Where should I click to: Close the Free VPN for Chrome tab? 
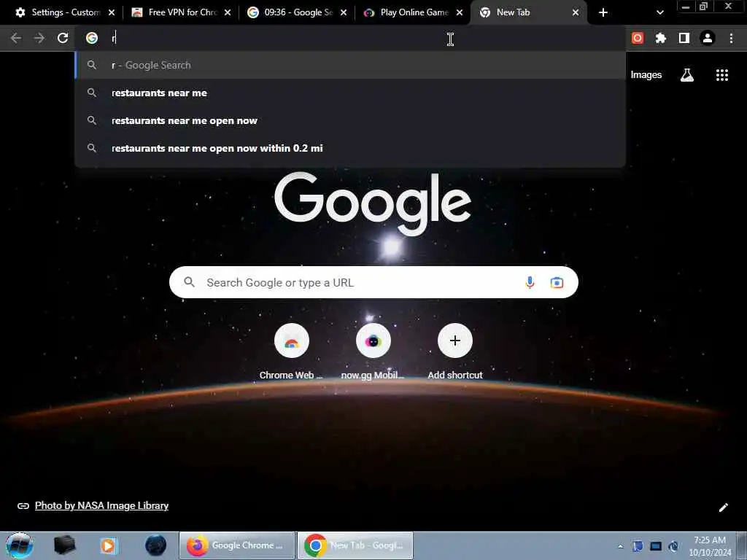pyautogui.click(x=228, y=12)
